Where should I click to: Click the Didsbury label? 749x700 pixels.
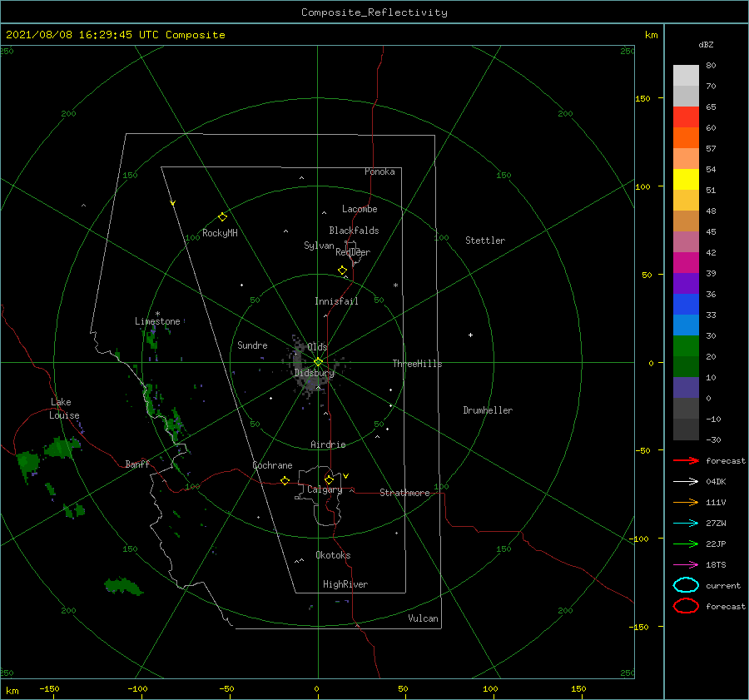(x=315, y=373)
